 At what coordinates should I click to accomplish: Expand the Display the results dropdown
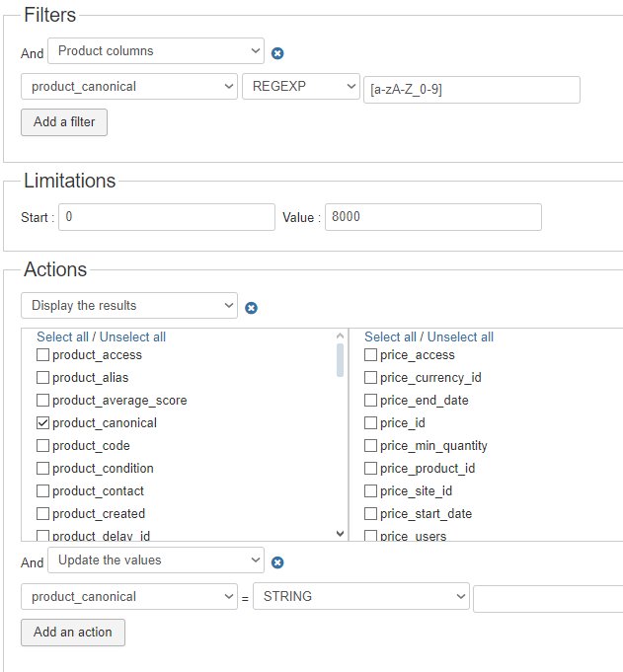coord(128,305)
